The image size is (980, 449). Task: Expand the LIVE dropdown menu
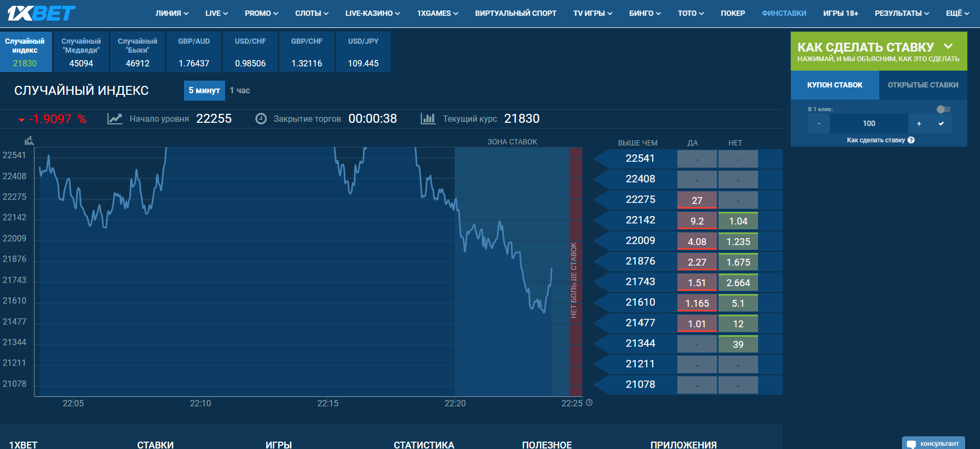point(217,13)
